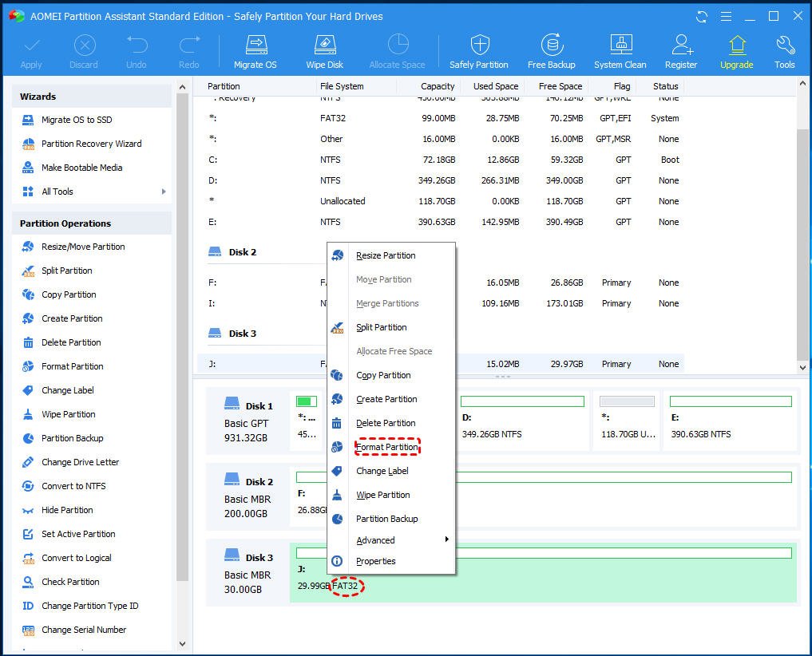
Task: Click the Migrate OS toolbar icon
Action: (x=255, y=52)
